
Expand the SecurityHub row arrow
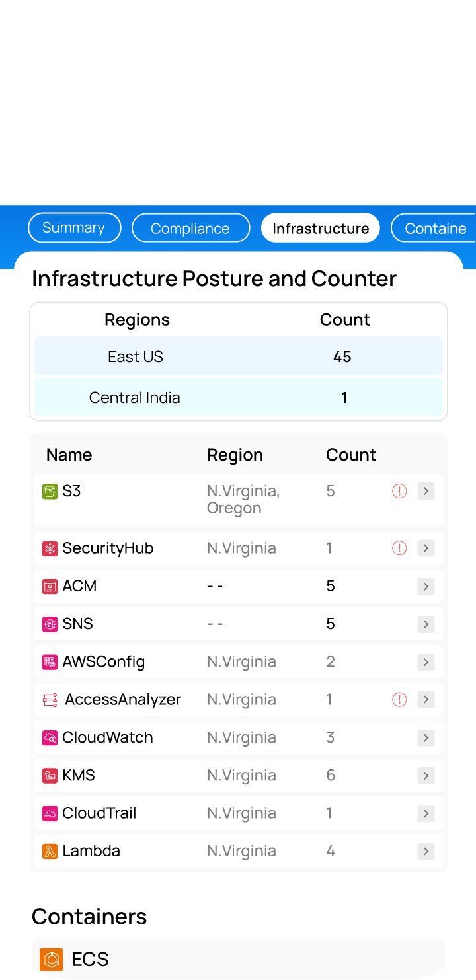(x=426, y=548)
